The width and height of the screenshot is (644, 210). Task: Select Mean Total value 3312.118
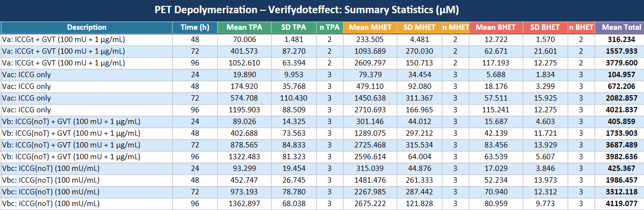pos(620,192)
